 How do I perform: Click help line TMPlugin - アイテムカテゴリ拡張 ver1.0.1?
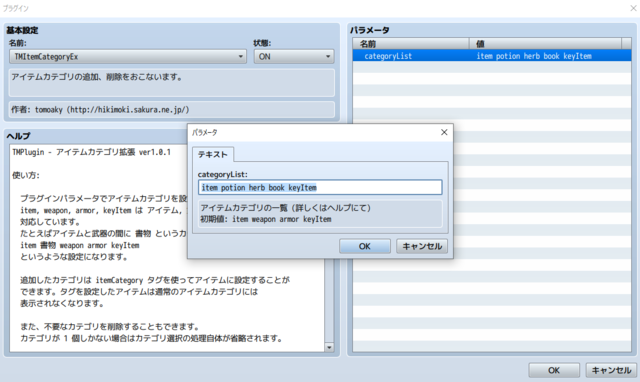(x=91, y=152)
